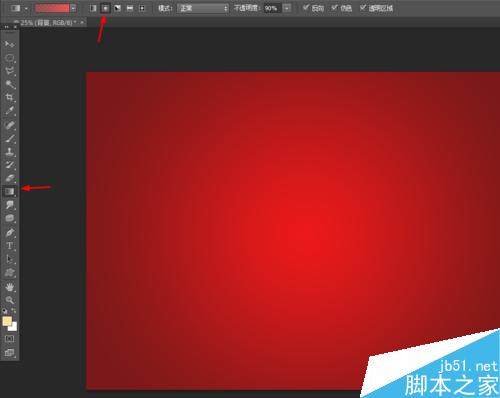
Task: Select the Smudge tool
Action: [x=9, y=205]
